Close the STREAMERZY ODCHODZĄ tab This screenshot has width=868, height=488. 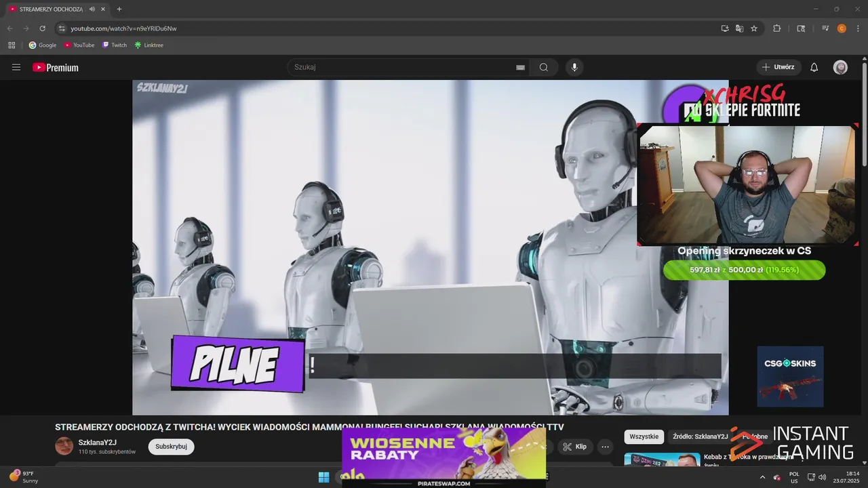[103, 9]
